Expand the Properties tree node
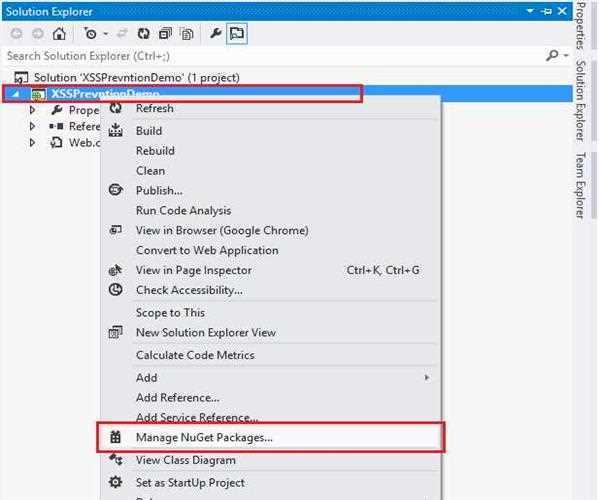This screenshot has width=600, height=500. [x=32, y=110]
